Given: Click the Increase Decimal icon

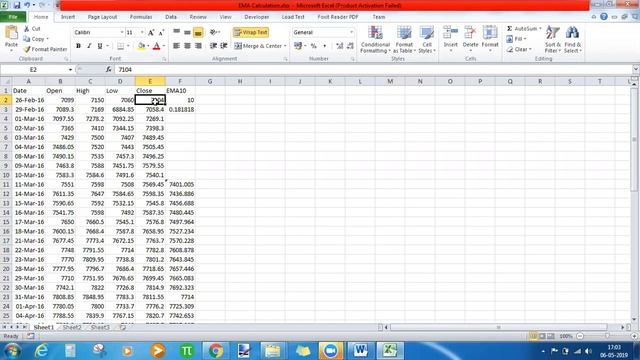Looking at the screenshot, I should [340, 46].
